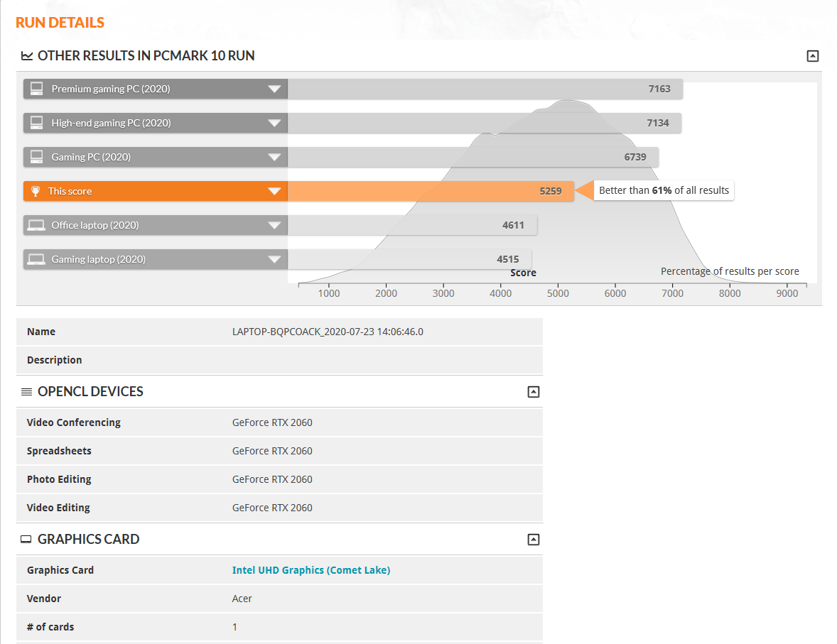
Task: Click the desktop icon beside Gaming PC (2020)
Action: click(37, 157)
